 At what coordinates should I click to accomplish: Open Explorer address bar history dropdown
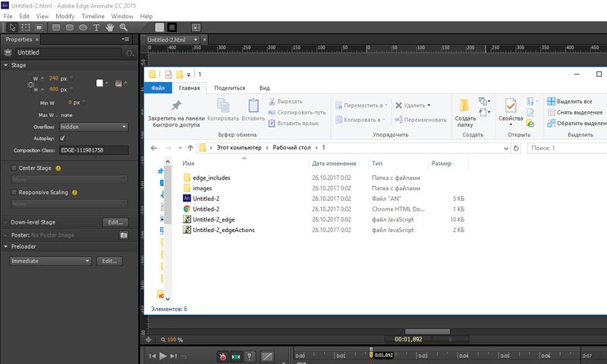coord(506,148)
